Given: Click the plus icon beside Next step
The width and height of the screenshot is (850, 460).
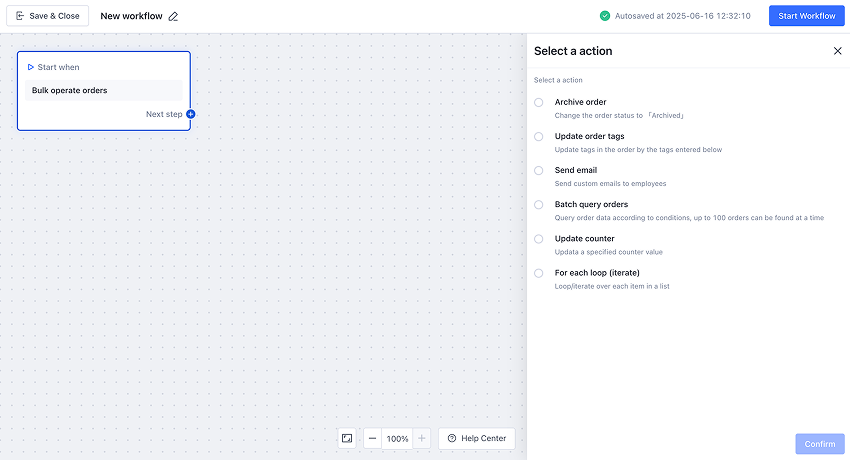Looking at the screenshot, I should (x=191, y=114).
